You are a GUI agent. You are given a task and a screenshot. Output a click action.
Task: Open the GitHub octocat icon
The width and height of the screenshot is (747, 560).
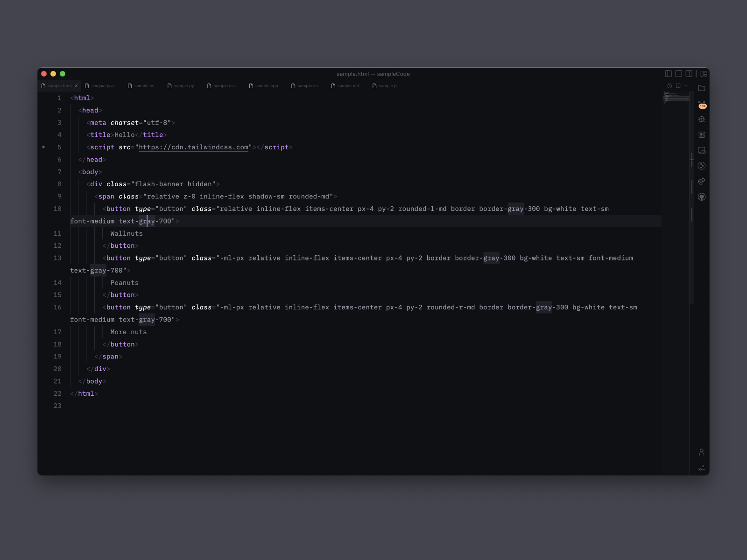pos(701,197)
